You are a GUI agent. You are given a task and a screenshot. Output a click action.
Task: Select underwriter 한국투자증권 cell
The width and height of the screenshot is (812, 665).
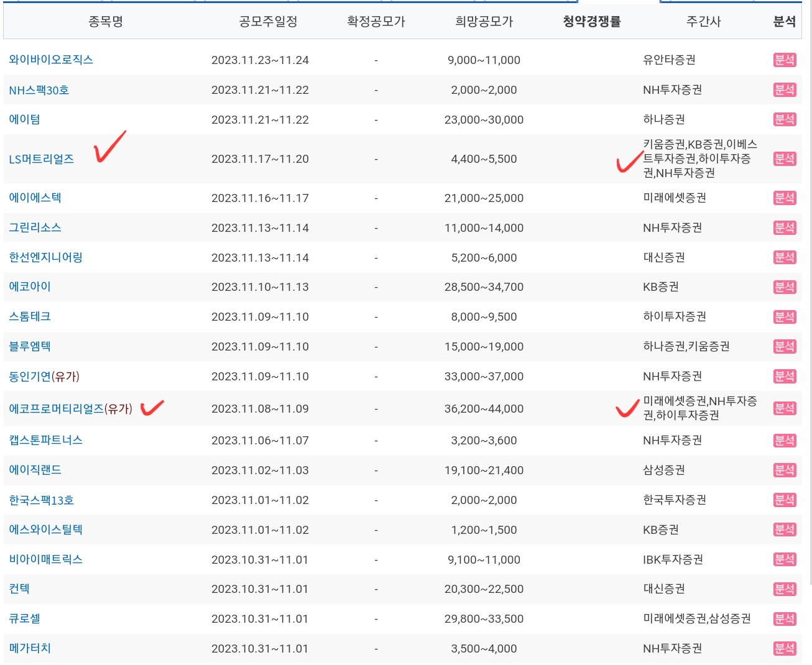coord(675,500)
